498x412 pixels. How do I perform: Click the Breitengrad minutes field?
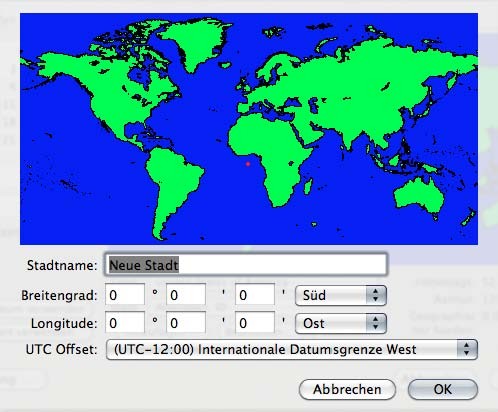point(186,294)
